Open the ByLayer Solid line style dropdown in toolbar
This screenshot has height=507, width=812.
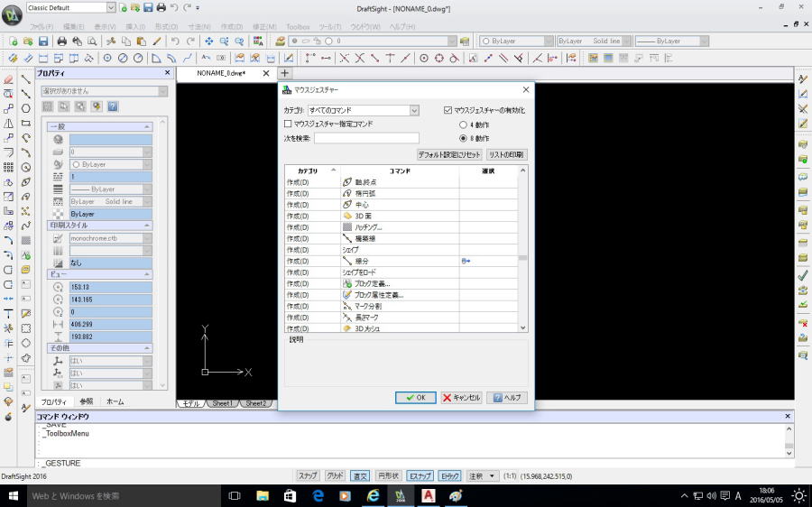[594, 41]
